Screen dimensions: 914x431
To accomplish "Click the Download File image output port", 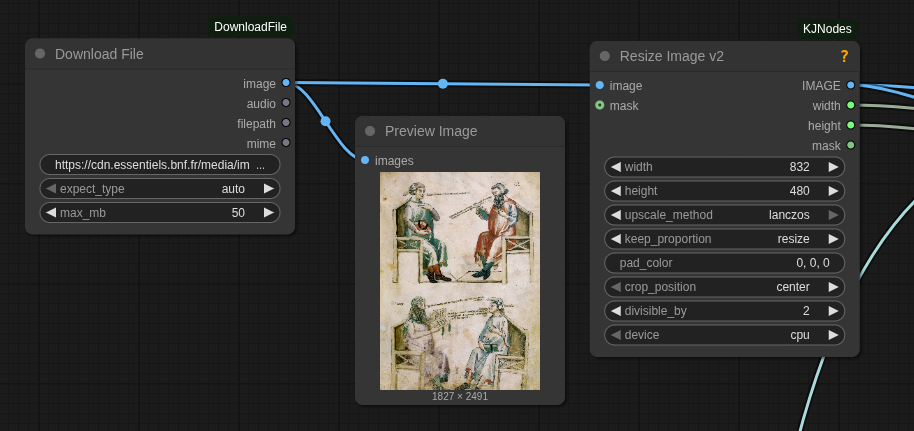I will [286, 83].
